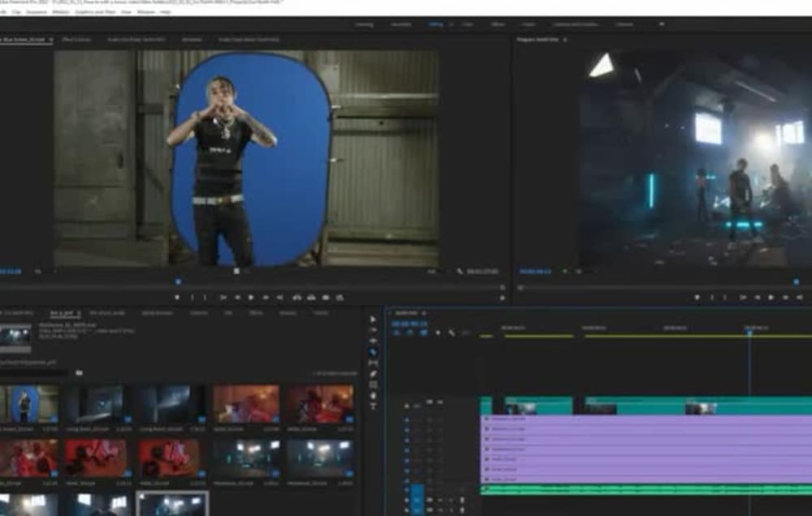Toggle Mute on the A1 audio track
812x516 pixels.
point(430,501)
